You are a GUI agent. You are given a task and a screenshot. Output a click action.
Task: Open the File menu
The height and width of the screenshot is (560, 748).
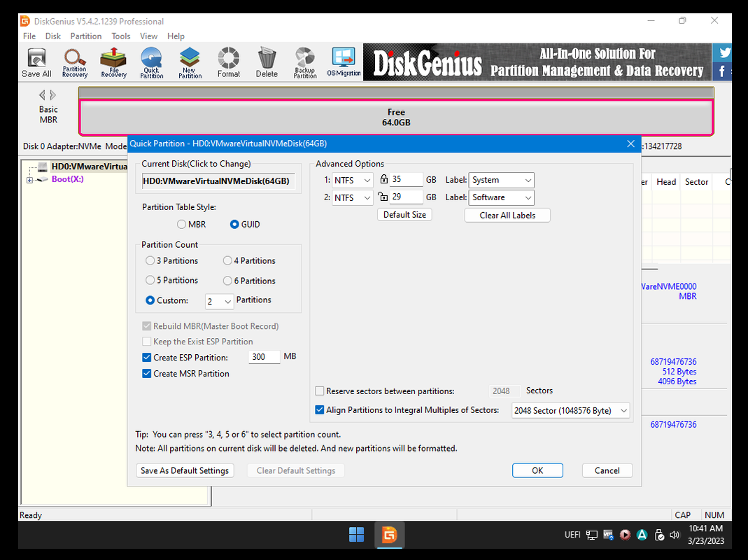click(29, 36)
